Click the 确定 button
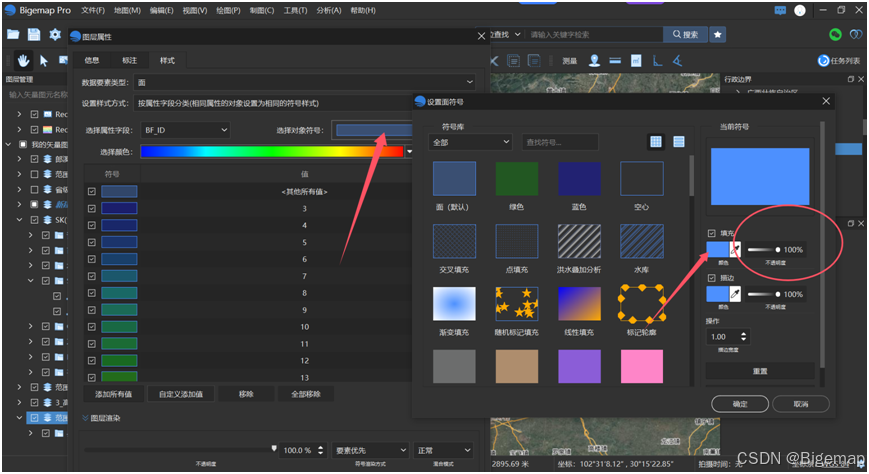This screenshot has width=869, height=474. tap(740, 404)
